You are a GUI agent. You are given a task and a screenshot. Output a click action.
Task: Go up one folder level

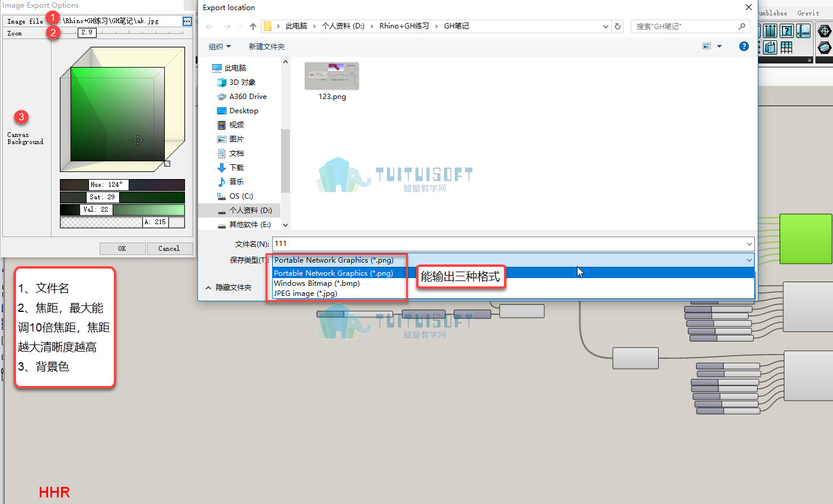(x=253, y=27)
